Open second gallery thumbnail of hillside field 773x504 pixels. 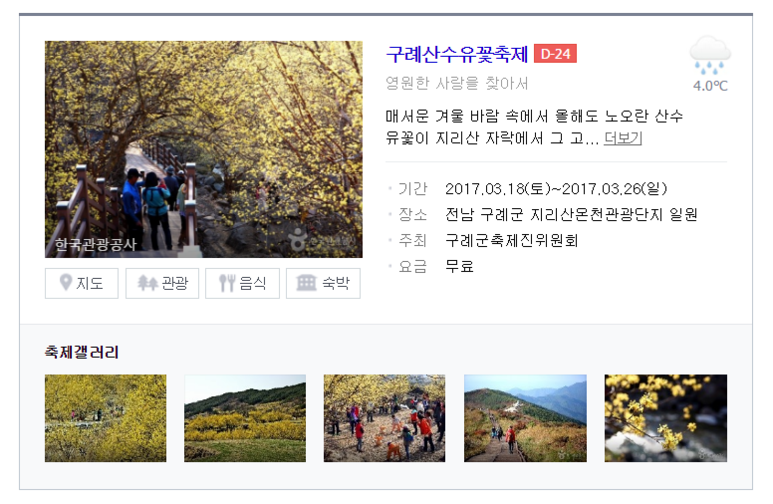coord(245,418)
